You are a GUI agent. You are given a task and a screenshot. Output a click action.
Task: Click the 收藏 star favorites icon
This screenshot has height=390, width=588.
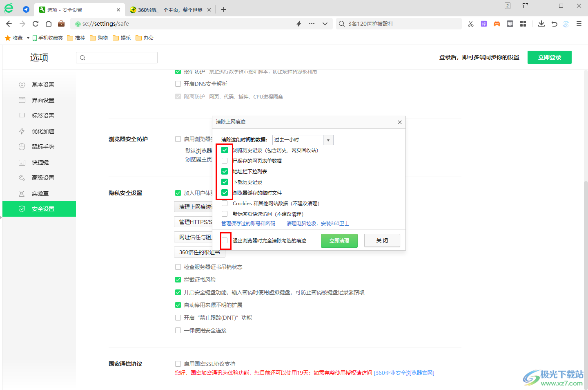pyautogui.click(x=8, y=38)
